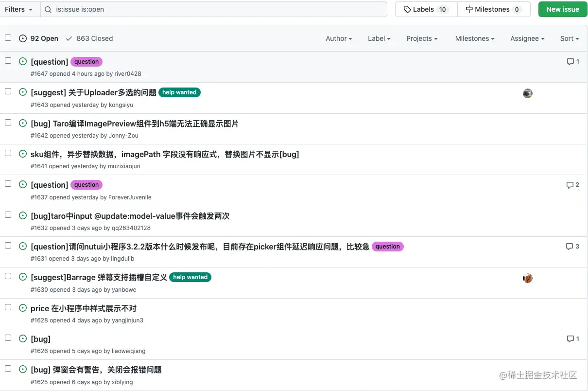Click the checkmark icon beside 863 Closed
The image size is (588, 391).
[x=69, y=38]
